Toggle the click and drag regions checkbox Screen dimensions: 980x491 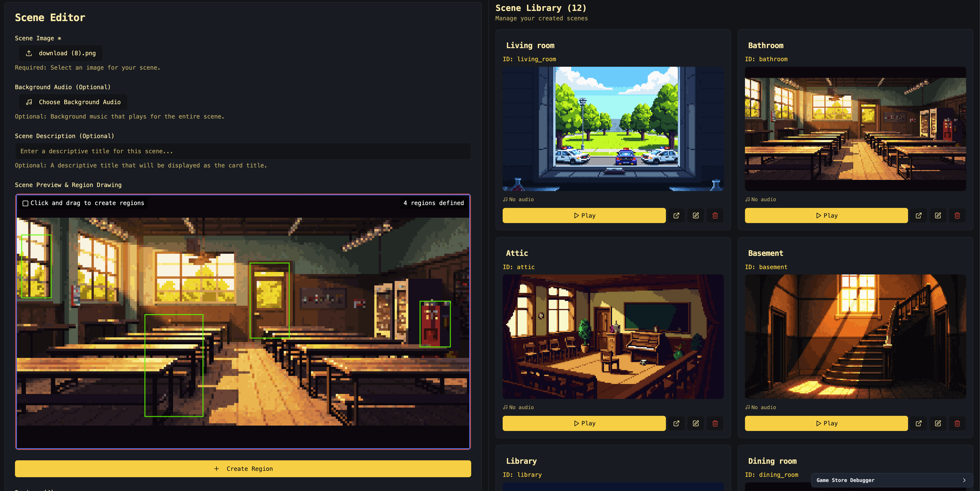point(26,203)
